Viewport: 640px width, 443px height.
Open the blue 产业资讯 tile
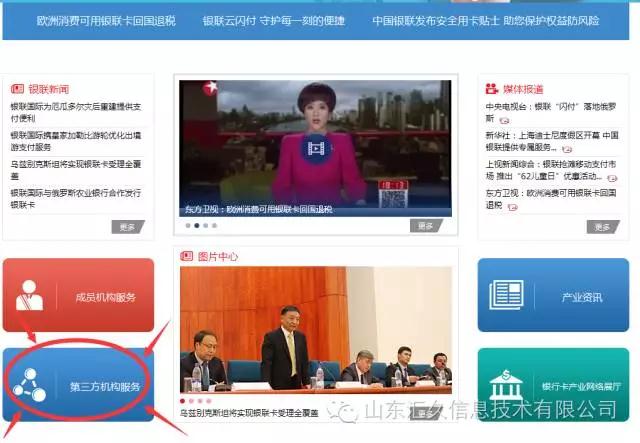point(553,295)
